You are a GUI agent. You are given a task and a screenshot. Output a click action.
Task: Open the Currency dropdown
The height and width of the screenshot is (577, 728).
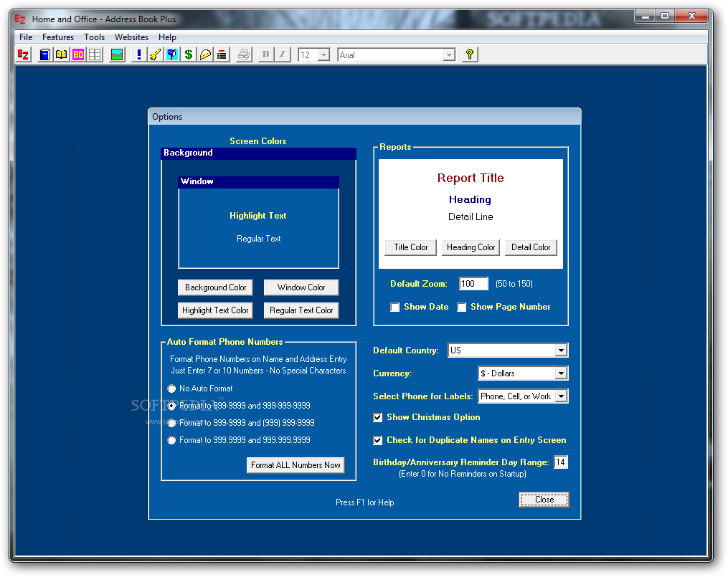pos(561,373)
